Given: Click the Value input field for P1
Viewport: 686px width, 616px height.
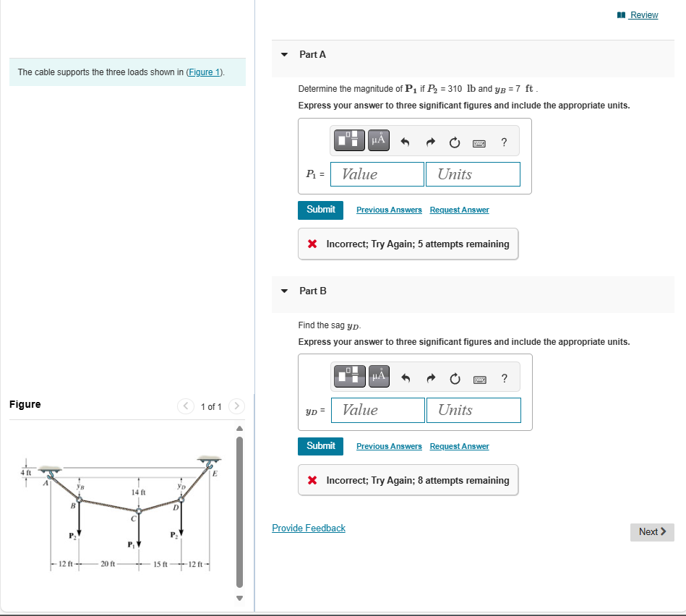Looking at the screenshot, I should coord(377,174).
